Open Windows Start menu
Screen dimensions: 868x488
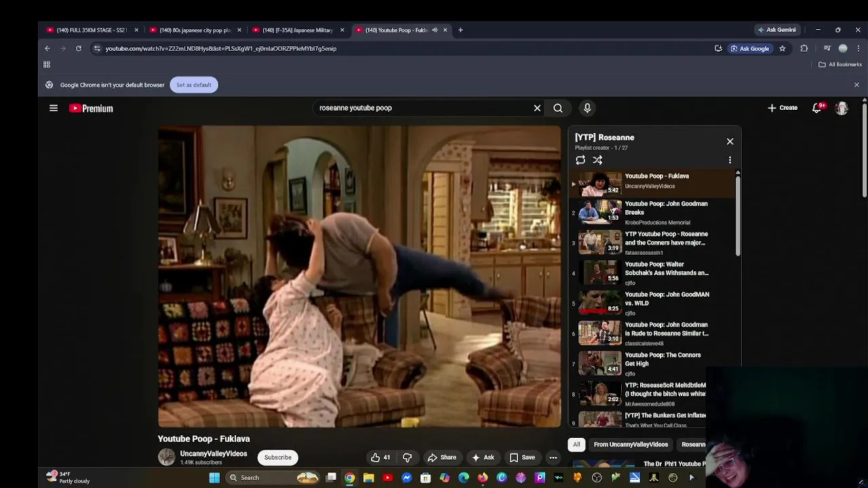(214, 478)
